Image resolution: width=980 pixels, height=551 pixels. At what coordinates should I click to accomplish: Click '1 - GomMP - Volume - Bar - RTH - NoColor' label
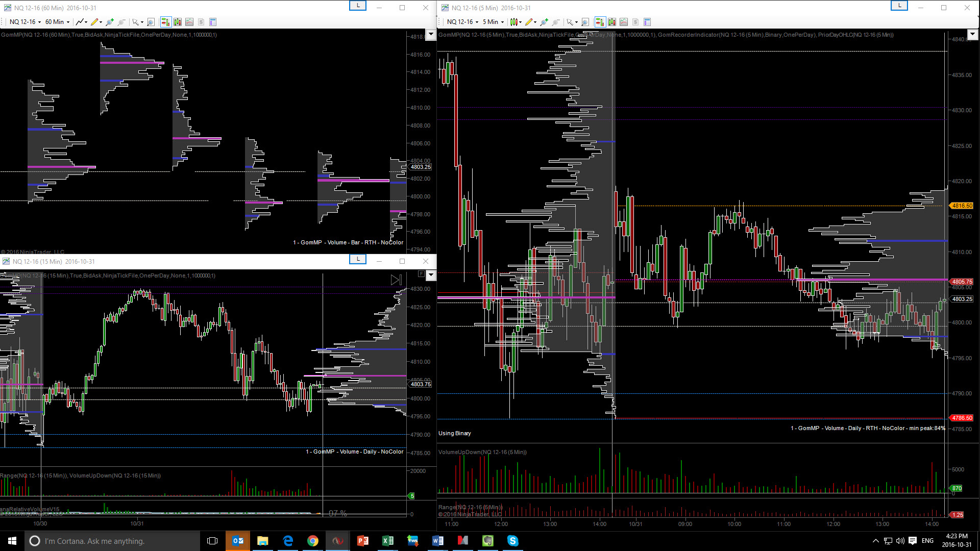[348, 242]
